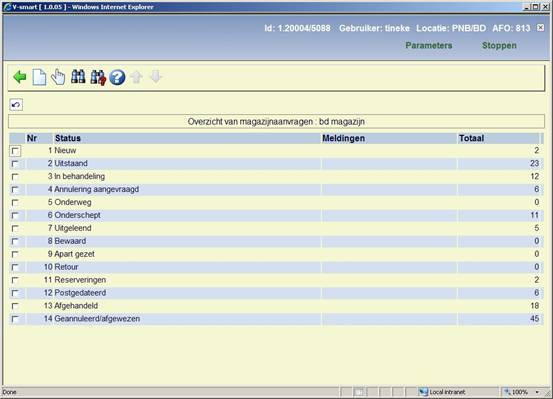Click the Overzicht van magazijnaanvragen title bar
This screenshot has width=553, height=399.
pyautogui.click(x=276, y=122)
